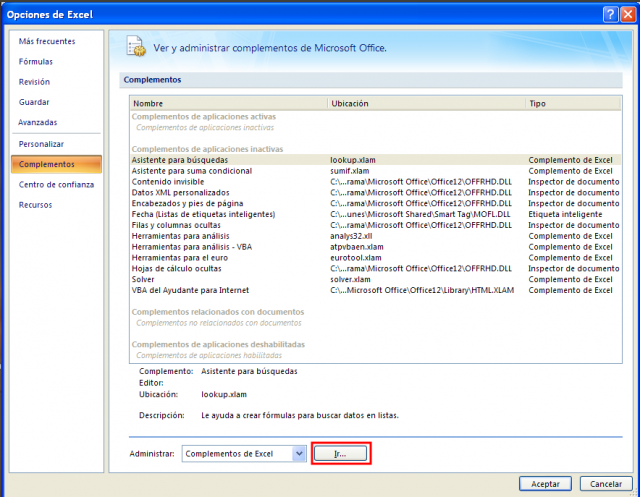This screenshot has height=497, width=640.
Task: Select Herramientas para el euro row
Action: pos(376,258)
